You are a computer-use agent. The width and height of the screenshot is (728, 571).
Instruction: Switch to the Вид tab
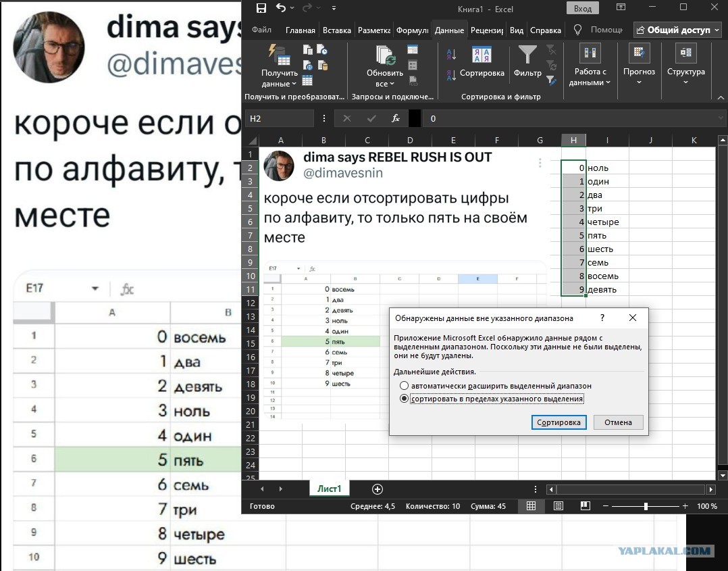click(x=516, y=30)
